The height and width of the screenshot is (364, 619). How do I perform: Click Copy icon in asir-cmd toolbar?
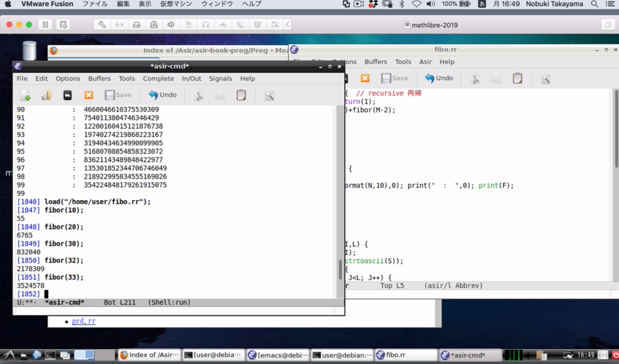[220, 95]
